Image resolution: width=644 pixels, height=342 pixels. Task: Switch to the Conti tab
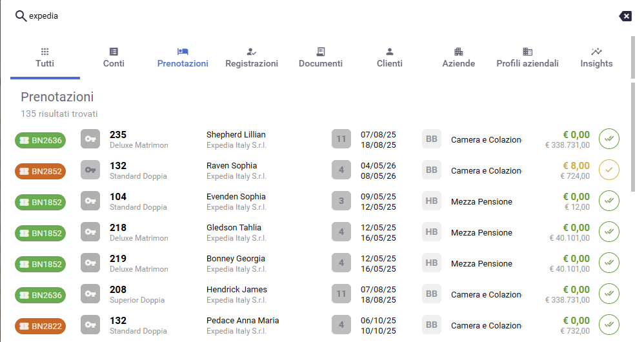114,57
